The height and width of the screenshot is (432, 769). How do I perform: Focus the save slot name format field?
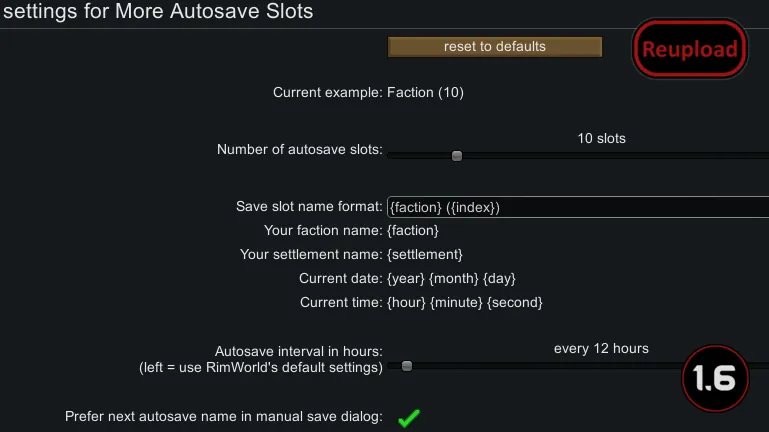[x=577, y=207]
